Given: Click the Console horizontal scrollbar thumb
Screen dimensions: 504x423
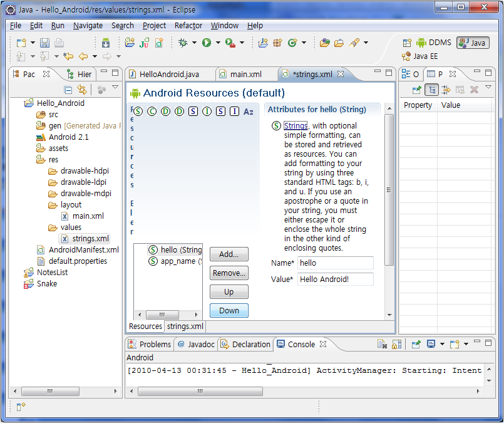Looking at the screenshot, I should click(x=200, y=391).
